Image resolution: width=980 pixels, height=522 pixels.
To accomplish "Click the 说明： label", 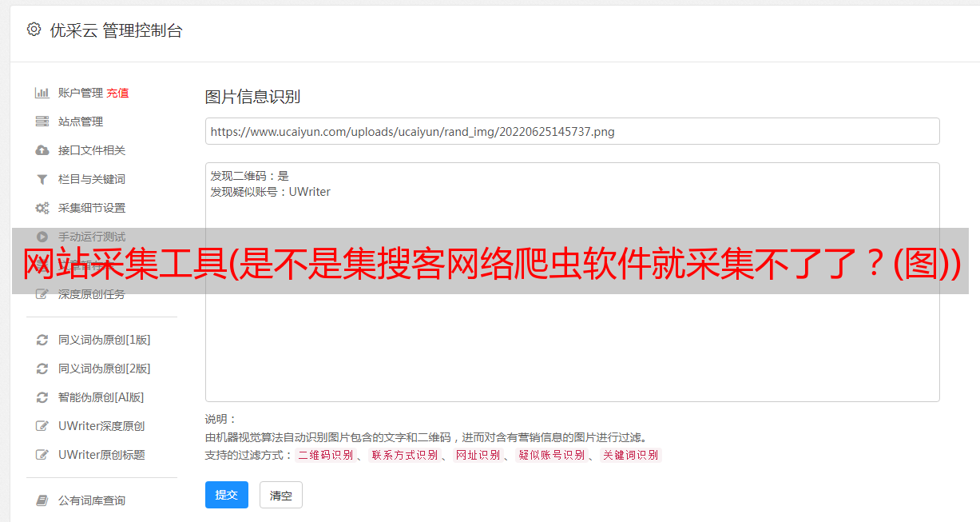I will [x=221, y=419].
